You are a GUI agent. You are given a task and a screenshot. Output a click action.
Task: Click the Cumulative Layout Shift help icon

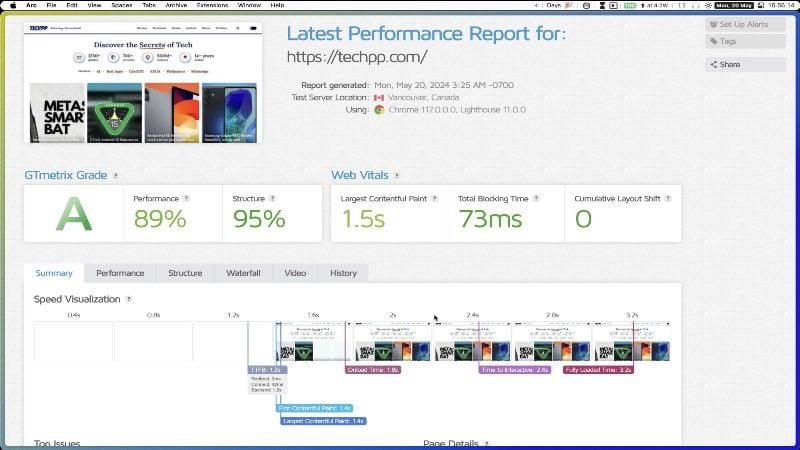coord(668,198)
